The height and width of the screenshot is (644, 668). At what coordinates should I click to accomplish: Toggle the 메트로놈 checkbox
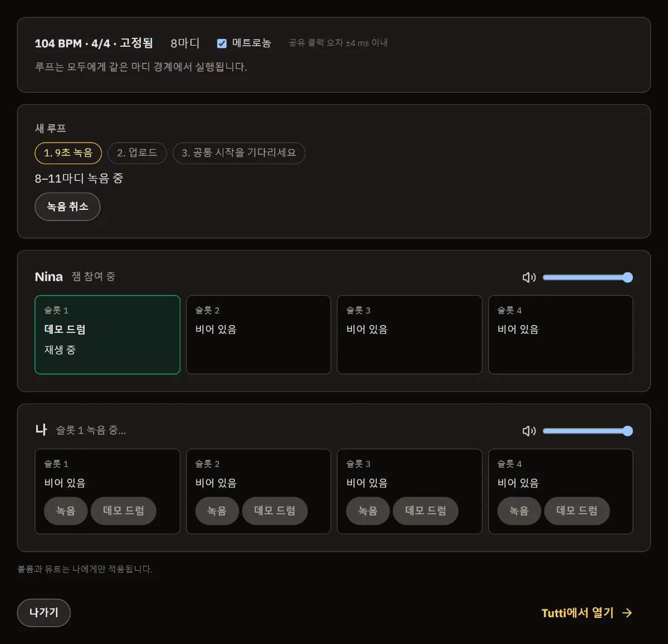pos(222,43)
